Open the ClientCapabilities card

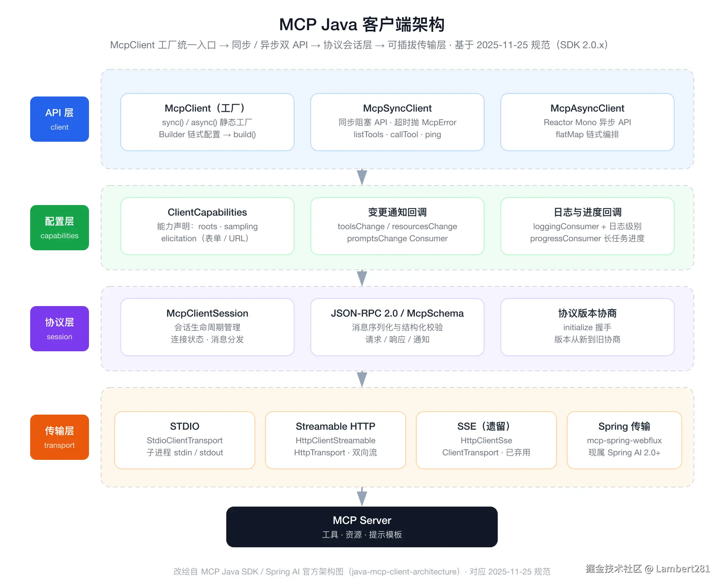click(207, 226)
